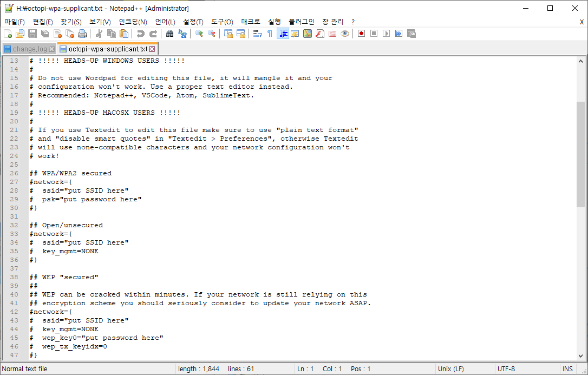Close the change.log tab
This screenshot has width=588, height=375.
click(52, 49)
